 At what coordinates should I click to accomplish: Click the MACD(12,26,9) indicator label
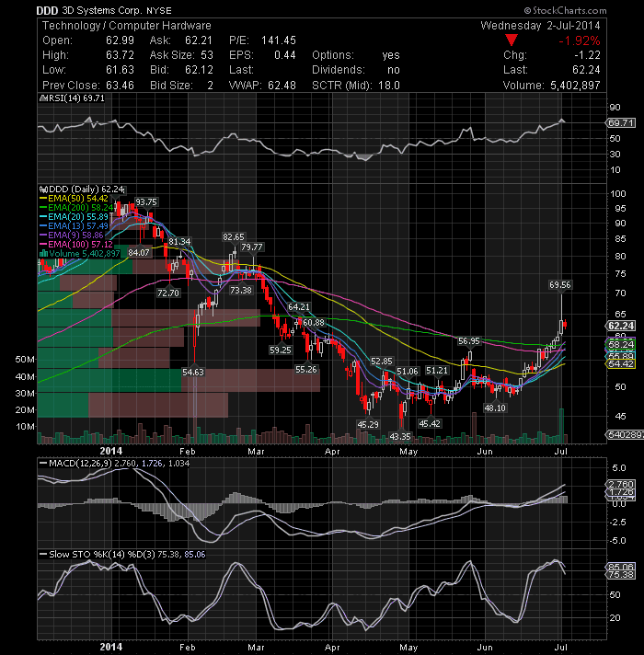tap(80, 464)
